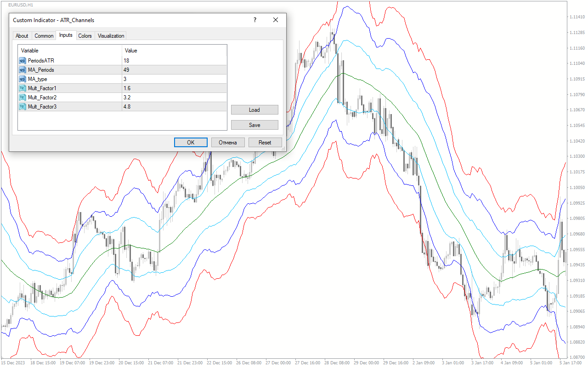588x368 pixels.
Task: Switch to the About tab
Action: (x=22, y=36)
